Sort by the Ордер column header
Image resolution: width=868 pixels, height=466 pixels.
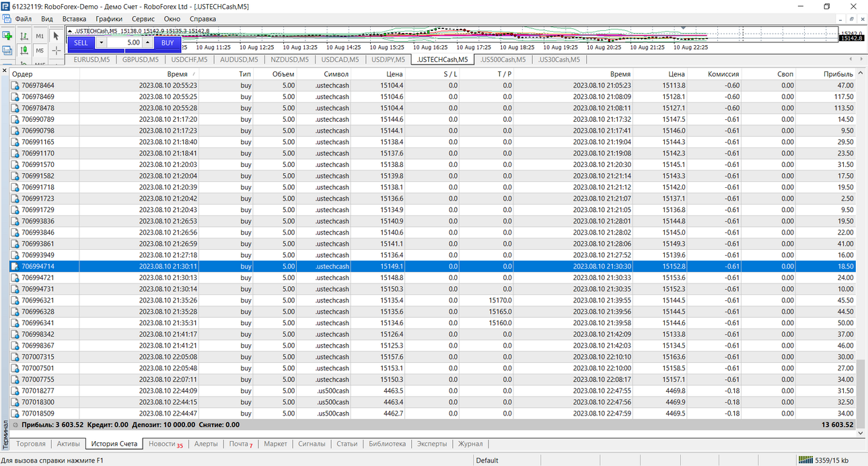click(x=22, y=74)
